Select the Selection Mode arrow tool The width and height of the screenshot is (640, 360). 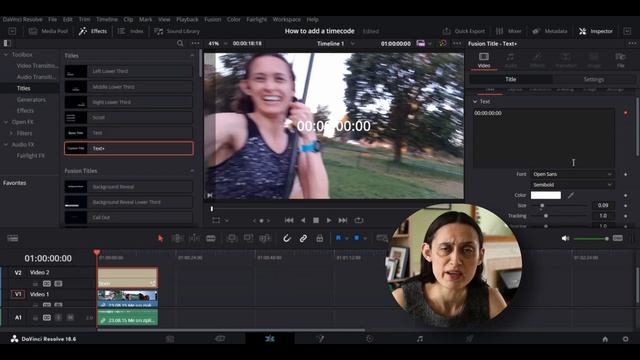[160, 238]
